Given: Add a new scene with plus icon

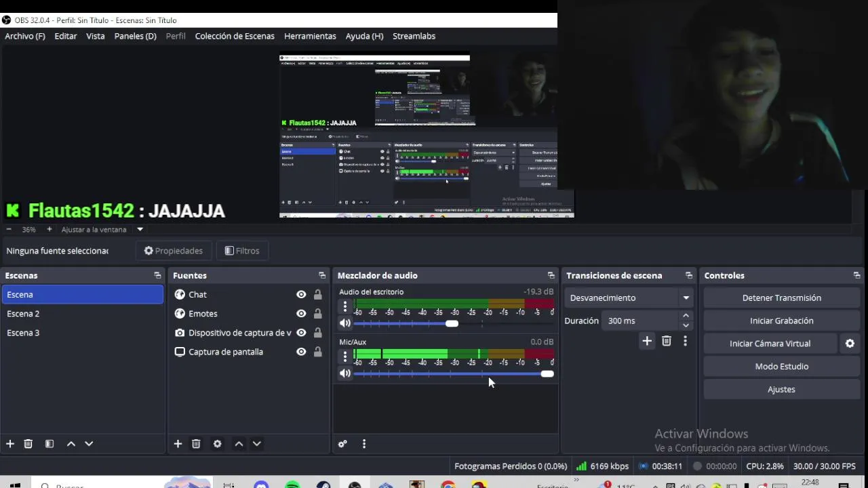Looking at the screenshot, I should (10, 444).
